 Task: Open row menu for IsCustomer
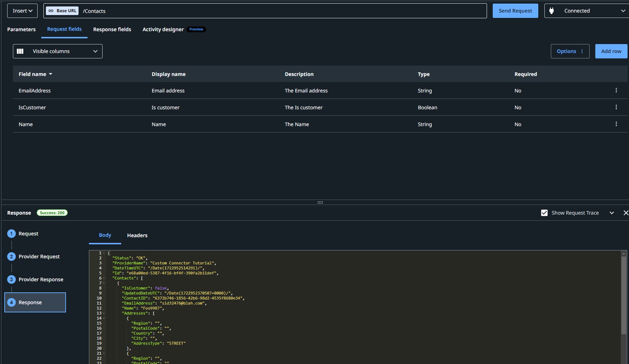(616, 107)
